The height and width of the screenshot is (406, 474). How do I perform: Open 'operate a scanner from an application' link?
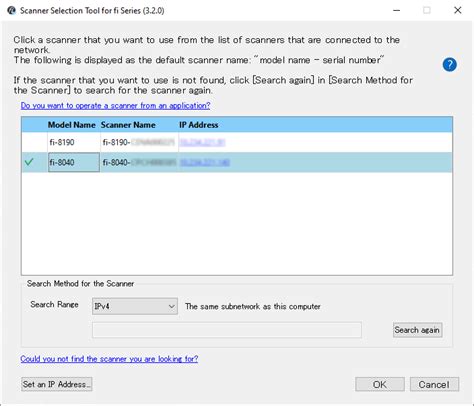click(115, 105)
